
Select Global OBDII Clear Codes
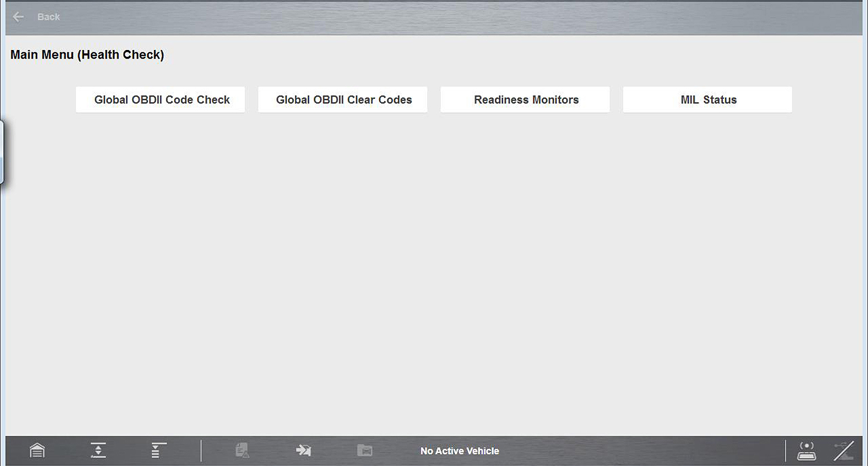(x=343, y=99)
